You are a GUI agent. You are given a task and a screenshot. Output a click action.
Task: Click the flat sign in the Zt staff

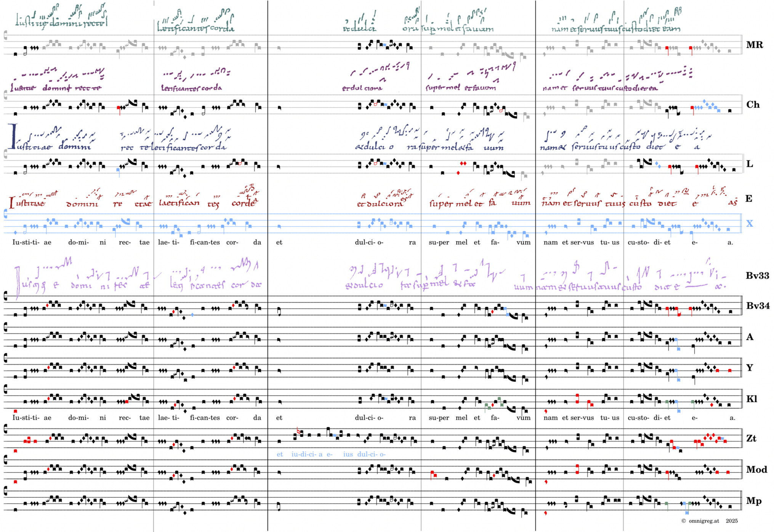[x=298, y=431]
